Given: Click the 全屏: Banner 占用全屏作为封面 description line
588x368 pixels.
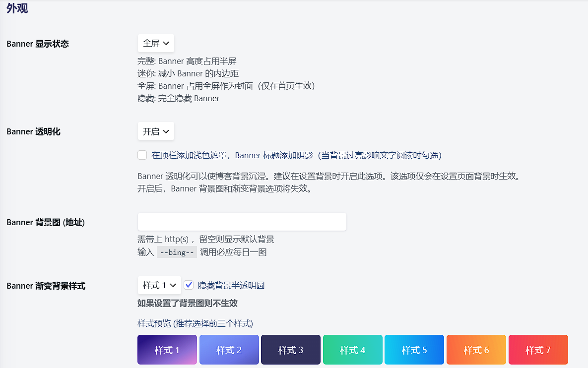Looking at the screenshot, I should 226,86.
